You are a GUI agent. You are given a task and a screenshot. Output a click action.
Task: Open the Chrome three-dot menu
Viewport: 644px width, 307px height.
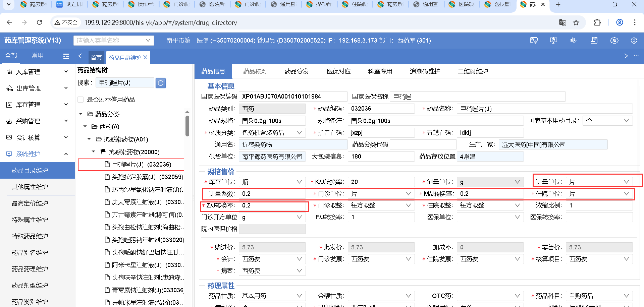[x=635, y=22]
